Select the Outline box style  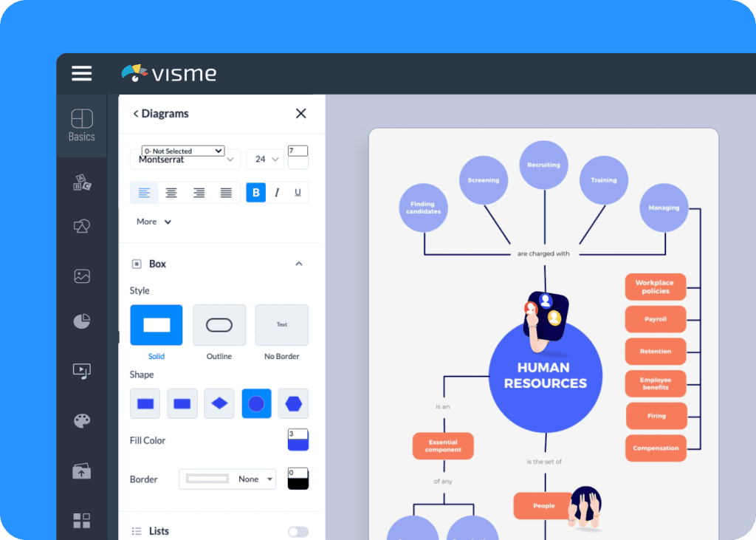(x=219, y=325)
